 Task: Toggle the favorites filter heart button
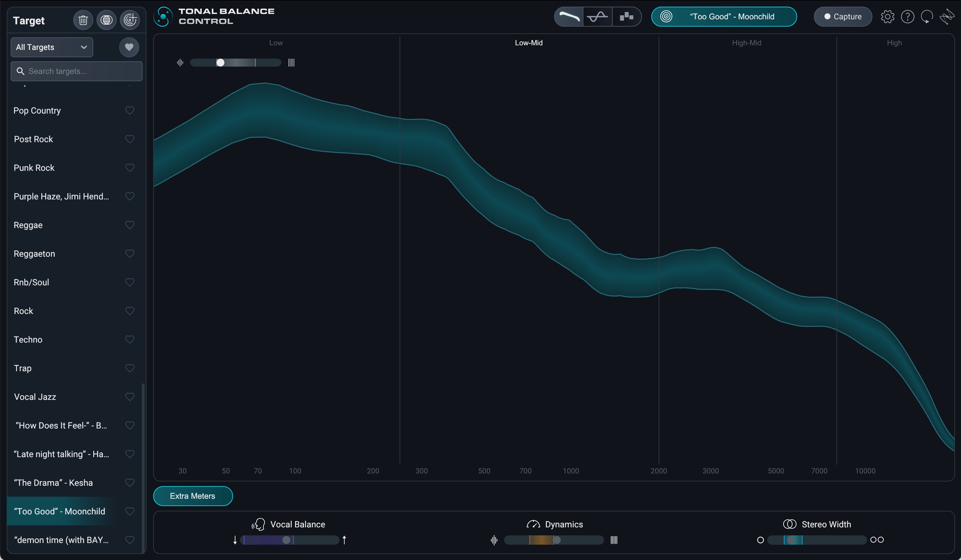129,47
